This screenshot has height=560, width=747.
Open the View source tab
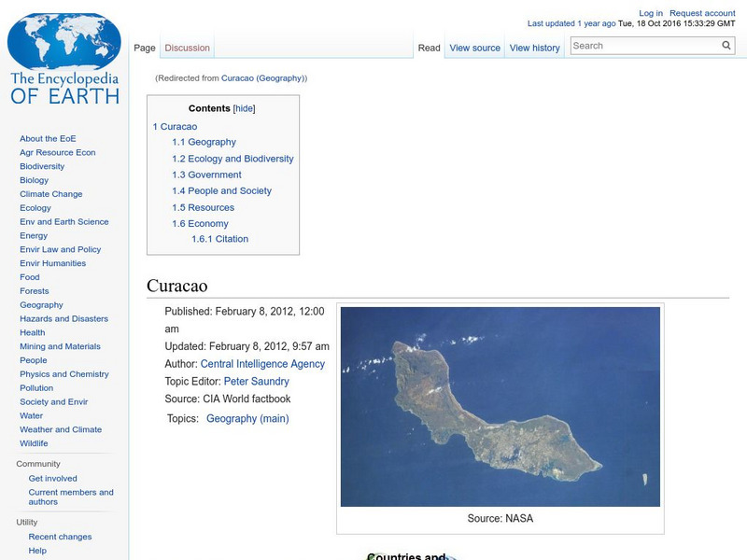coord(474,48)
